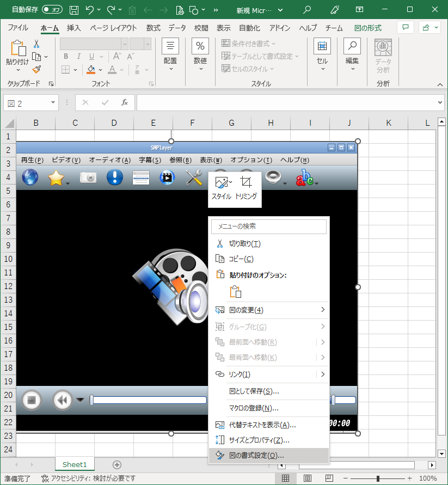Open リンク entry in context menu
448x485 pixels.
(268, 375)
